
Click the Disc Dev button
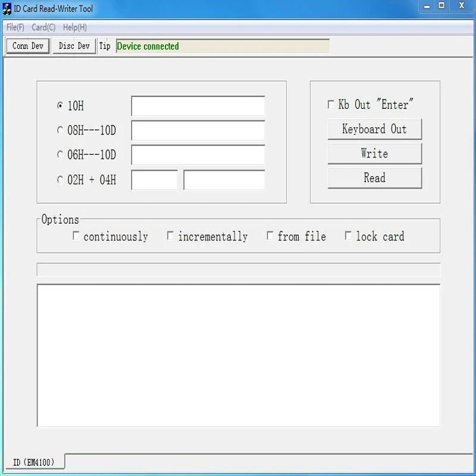coord(74,46)
